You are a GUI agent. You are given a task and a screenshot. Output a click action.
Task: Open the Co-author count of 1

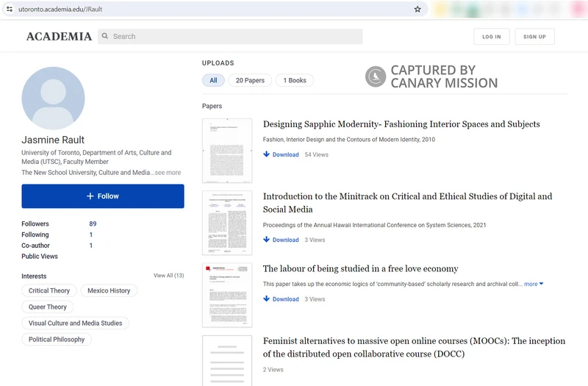[90, 246]
